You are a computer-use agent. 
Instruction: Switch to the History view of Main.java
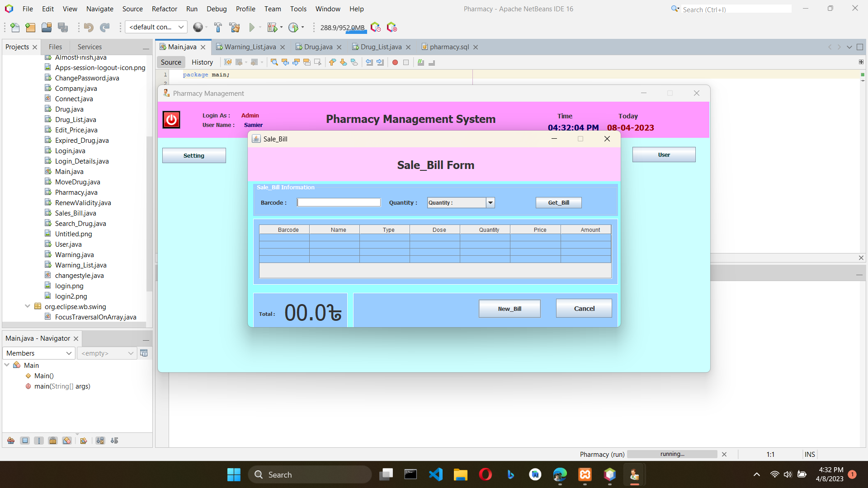click(202, 62)
